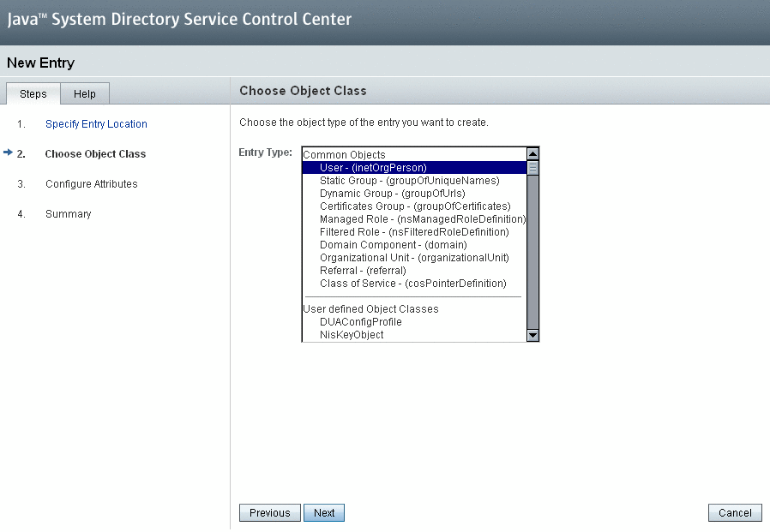
Task: Select NisKeyObject object class
Action: 414,335
